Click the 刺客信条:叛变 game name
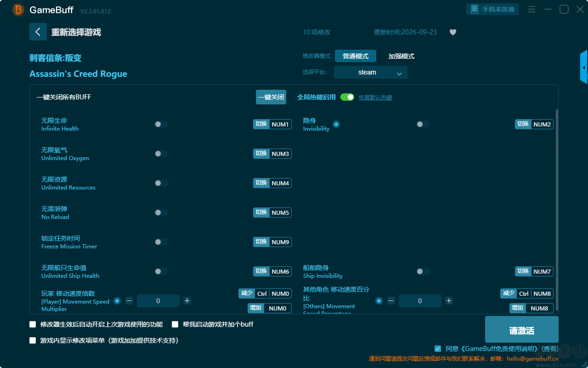588x368 pixels. pos(56,58)
